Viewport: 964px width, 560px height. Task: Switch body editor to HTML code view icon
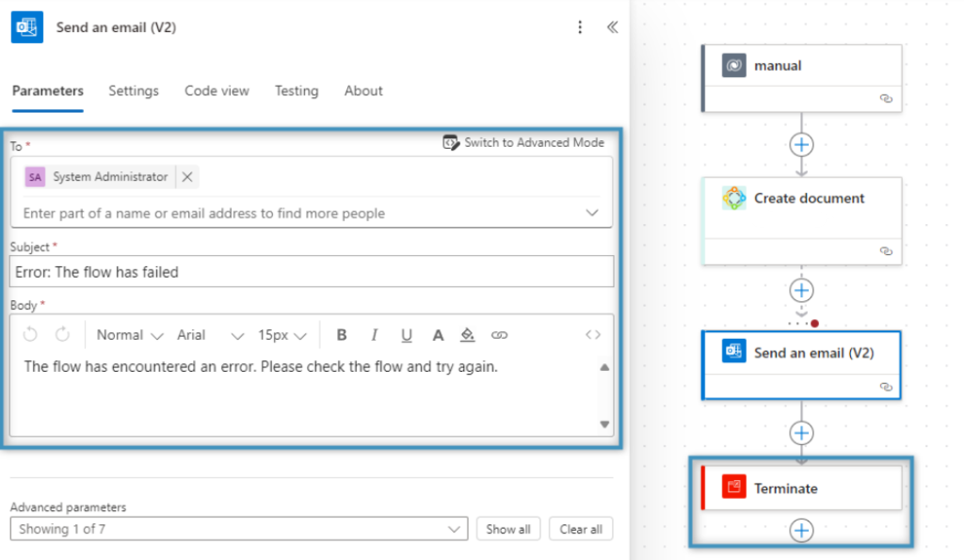592,334
